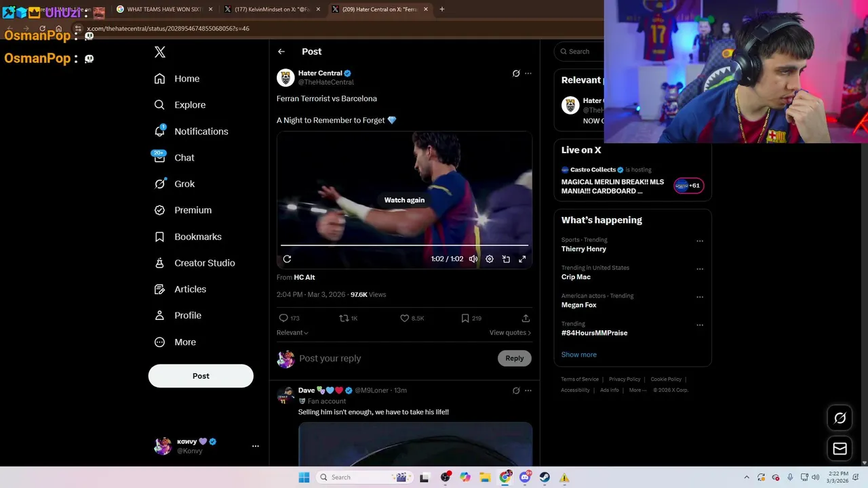Open a new browser tab with plus
This screenshot has height=488, width=868.
point(442,9)
